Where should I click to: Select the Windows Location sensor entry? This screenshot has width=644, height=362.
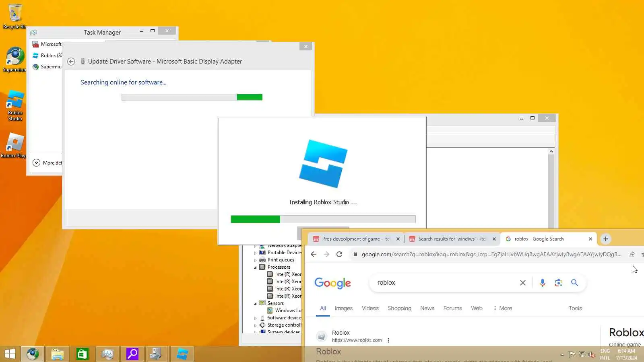click(284, 311)
